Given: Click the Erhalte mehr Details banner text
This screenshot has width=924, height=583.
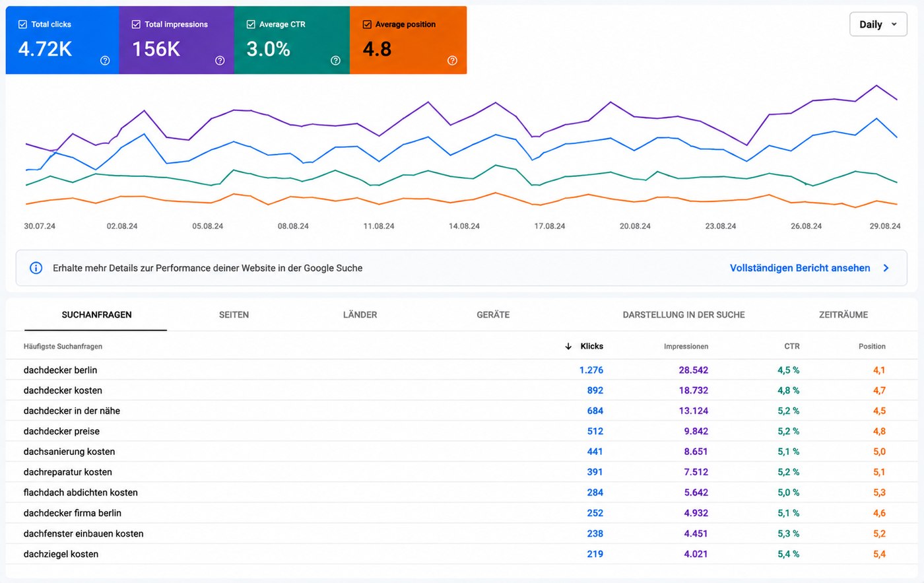Looking at the screenshot, I should (x=208, y=268).
